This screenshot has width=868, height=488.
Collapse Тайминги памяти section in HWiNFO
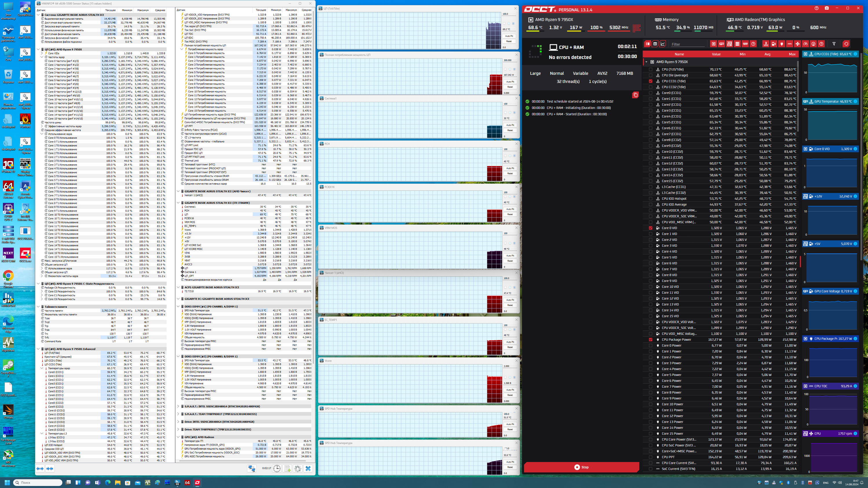pos(38,307)
